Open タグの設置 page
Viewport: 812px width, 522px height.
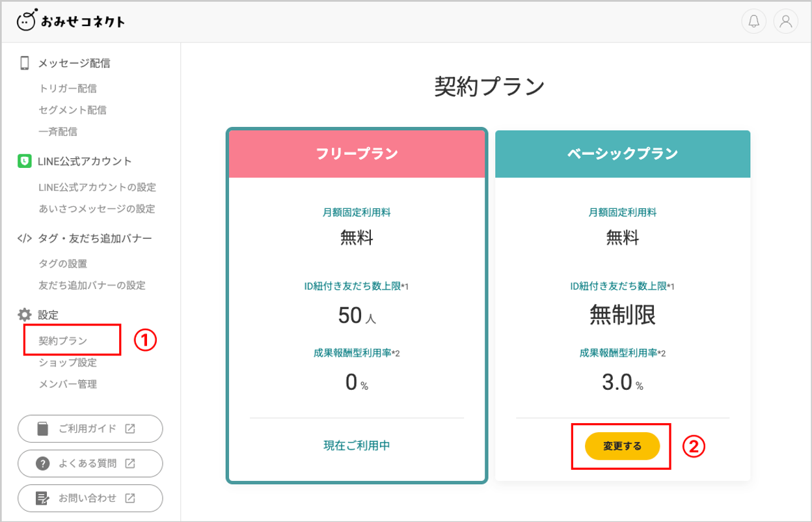click(62, 264)
